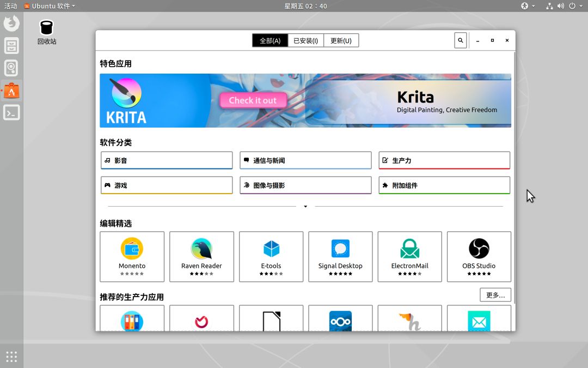This screenshot has height=368, width=588.
Task: Open Terminal from the dock
Action: [x=11, y=113]
